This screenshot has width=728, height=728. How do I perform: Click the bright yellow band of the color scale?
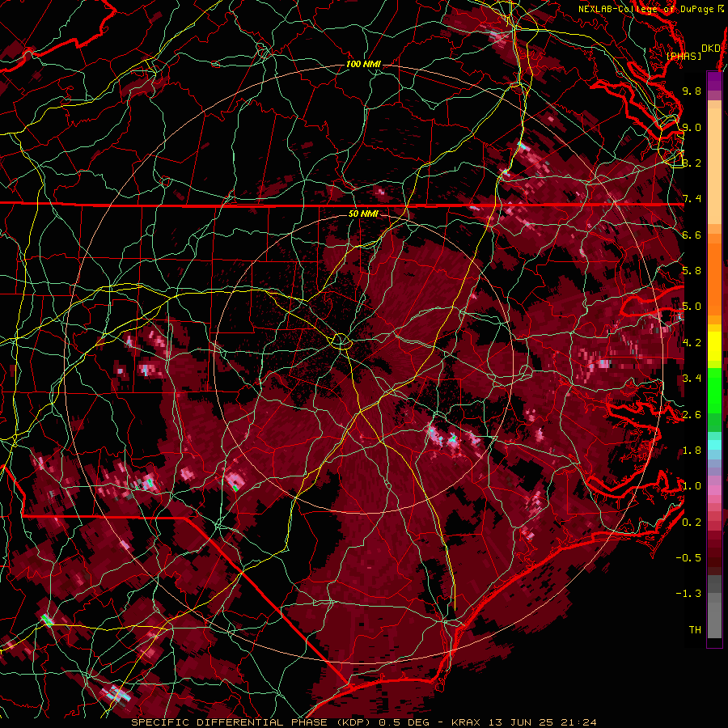click(714, 346)
